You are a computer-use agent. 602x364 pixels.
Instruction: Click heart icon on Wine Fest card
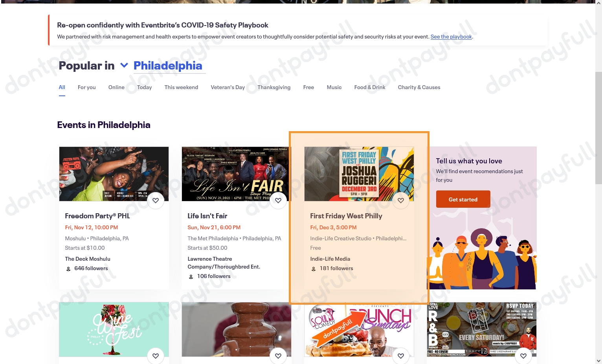click(x=156, y=356)
